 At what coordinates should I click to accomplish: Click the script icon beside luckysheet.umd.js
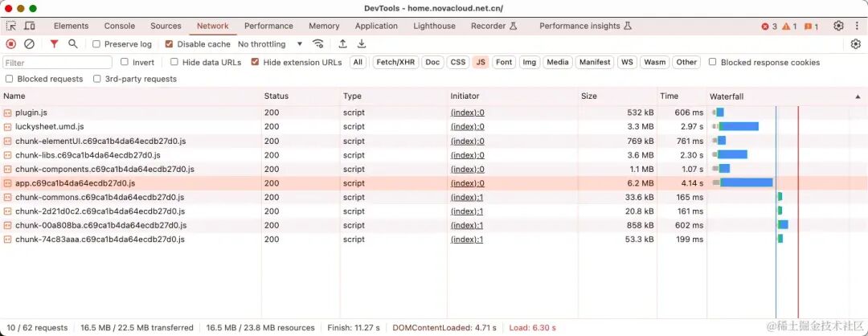point(8,127)
